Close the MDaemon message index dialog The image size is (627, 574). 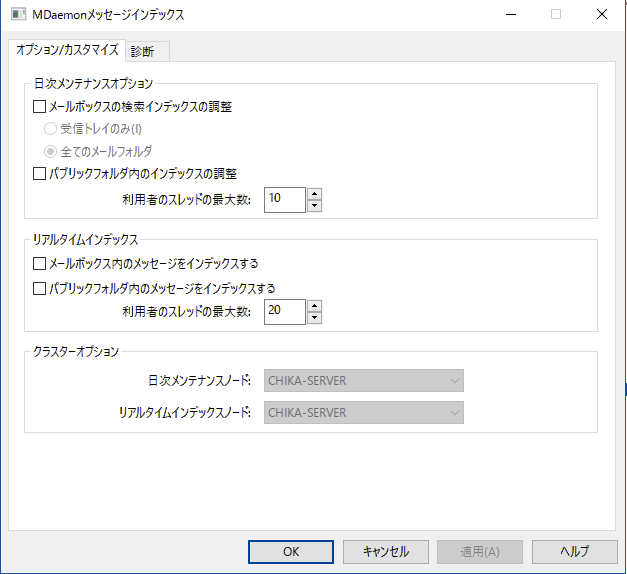(x=600, y=15)
